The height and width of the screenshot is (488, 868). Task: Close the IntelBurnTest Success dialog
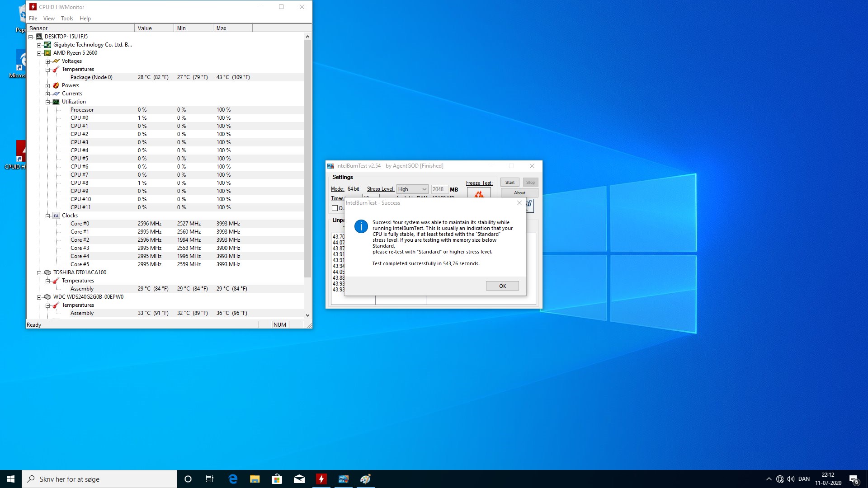coord(519,203)
